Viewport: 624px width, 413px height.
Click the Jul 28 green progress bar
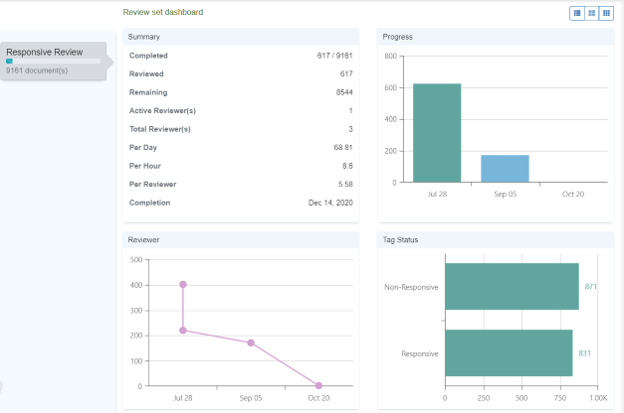click(x=437, y=133)
